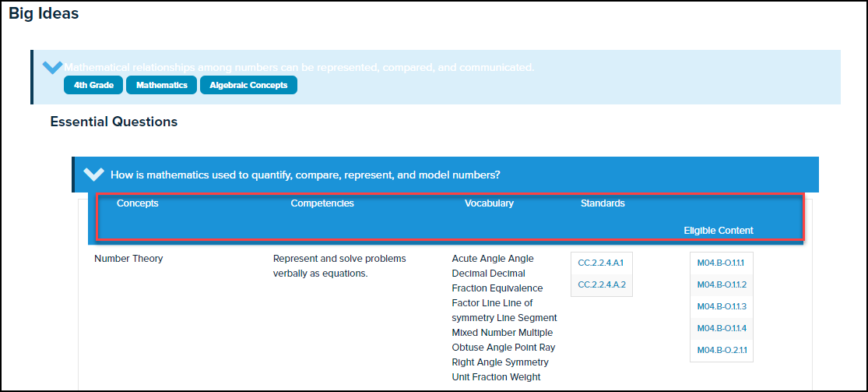Collapse the essential question chevron arrow
This screenshot has width=868, height=392.
coord(93,175)
